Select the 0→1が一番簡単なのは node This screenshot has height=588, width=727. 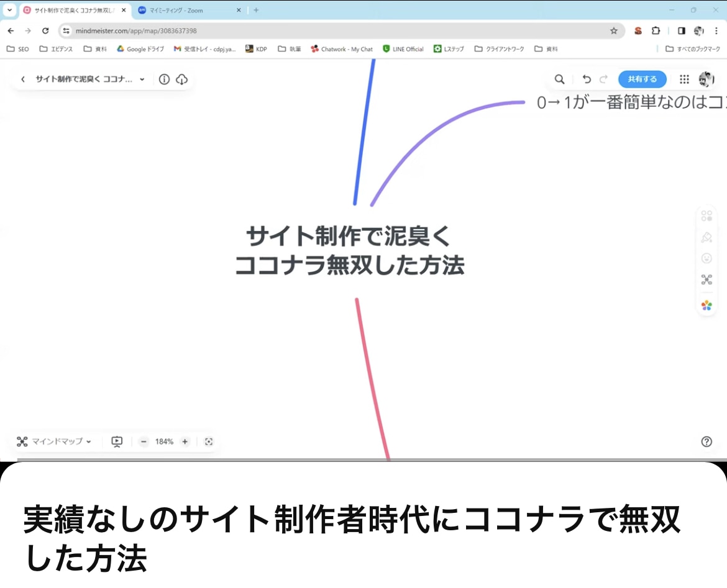pos(631,102)
